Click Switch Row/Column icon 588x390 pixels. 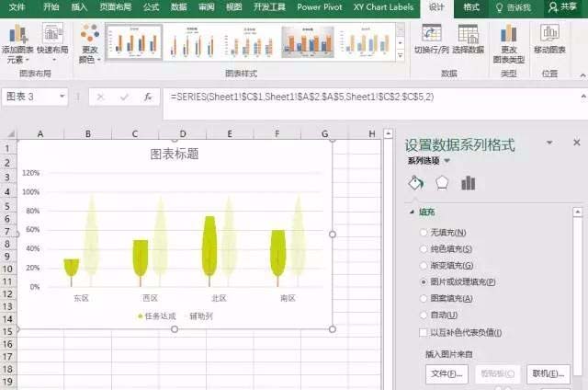coord(431,39)
